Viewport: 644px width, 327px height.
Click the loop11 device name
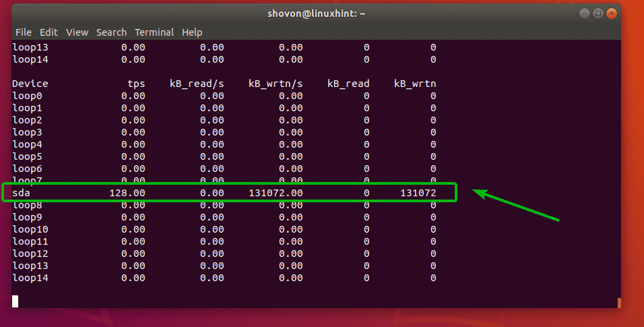pyautogui.click(x=30, y=241)
